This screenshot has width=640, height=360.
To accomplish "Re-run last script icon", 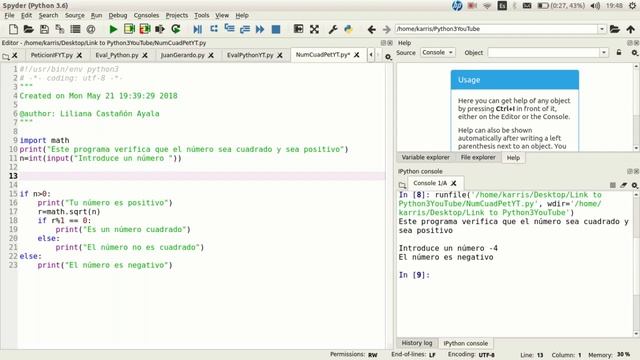I will point(176,29).
